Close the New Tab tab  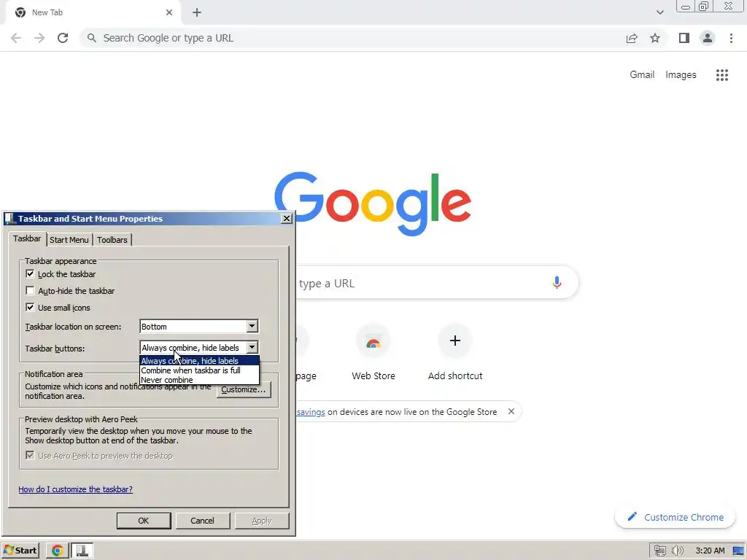click(169, 12)
